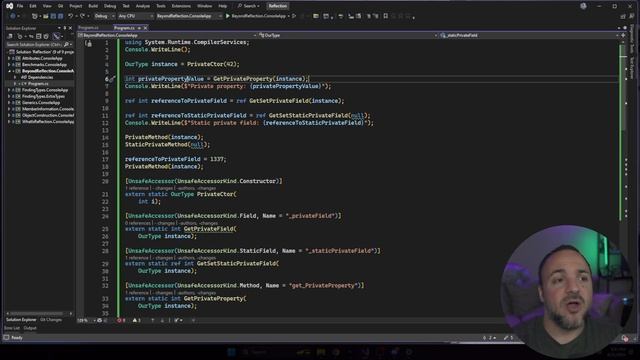Open the File menu

(x=20, y=6)
